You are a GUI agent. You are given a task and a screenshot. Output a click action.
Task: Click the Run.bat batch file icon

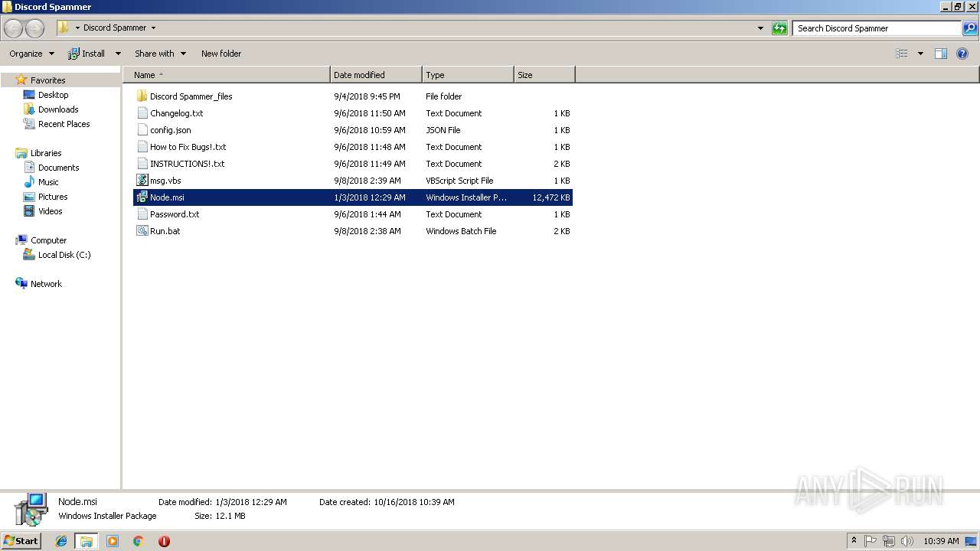pos(142,231)
